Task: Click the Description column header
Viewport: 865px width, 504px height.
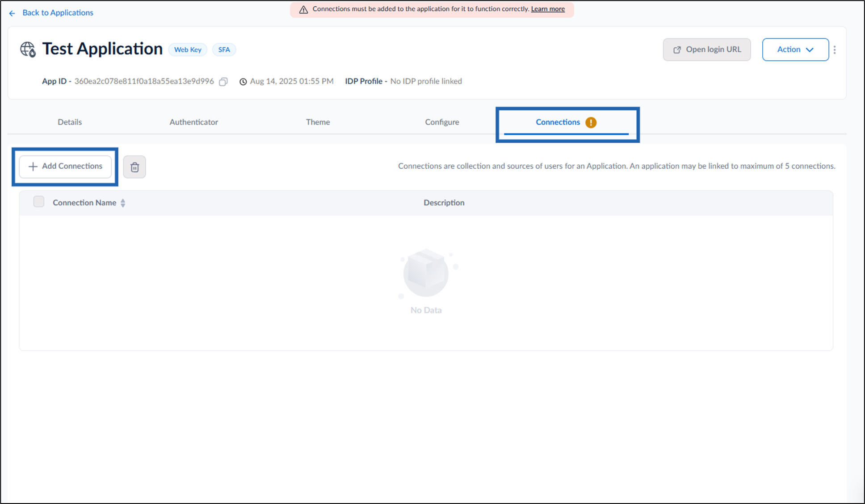Action: [x=444, y=203]
